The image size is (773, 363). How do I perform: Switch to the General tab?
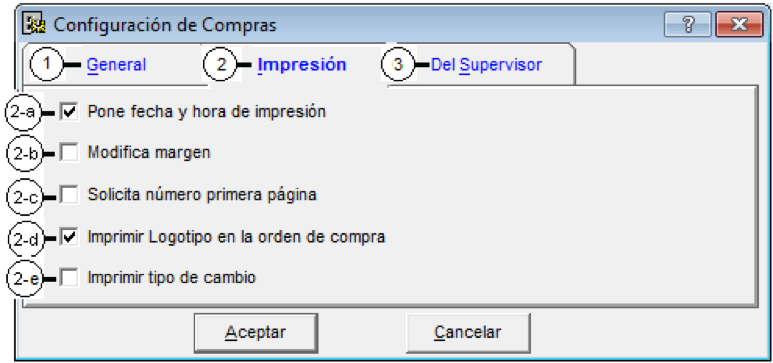pos(116,65)
